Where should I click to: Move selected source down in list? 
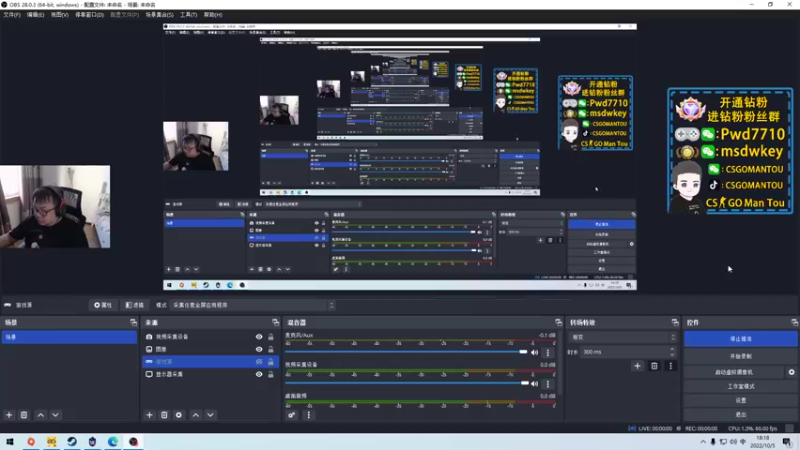coord(211,415)
